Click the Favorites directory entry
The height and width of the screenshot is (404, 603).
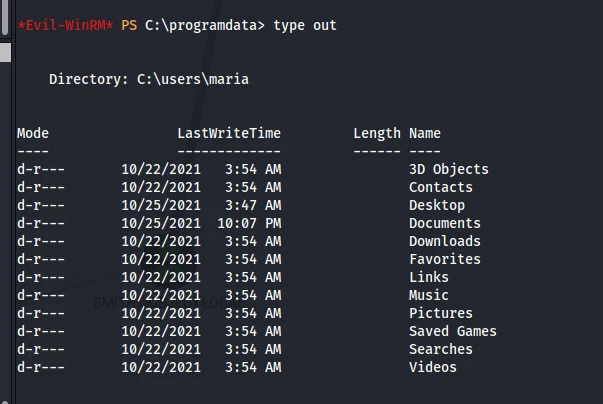[445, 259]
